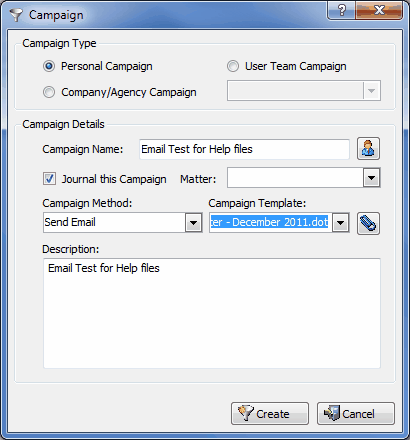
Task: Click the question mark help icon
Action: [x=341, y=11]
